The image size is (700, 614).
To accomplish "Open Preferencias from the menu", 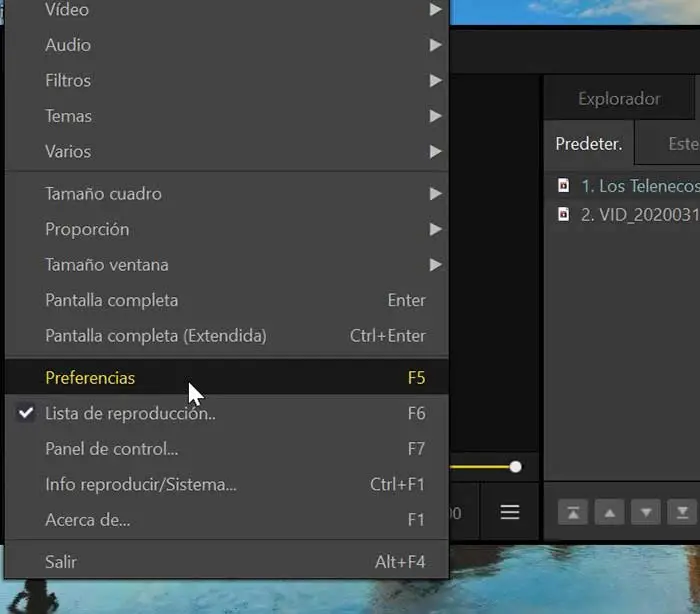I will coord(226,378).
